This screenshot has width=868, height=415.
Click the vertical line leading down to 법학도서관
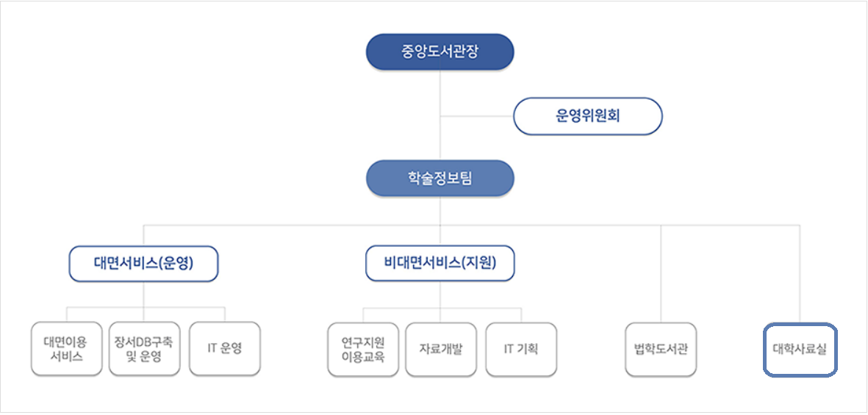tap(661, 273)
